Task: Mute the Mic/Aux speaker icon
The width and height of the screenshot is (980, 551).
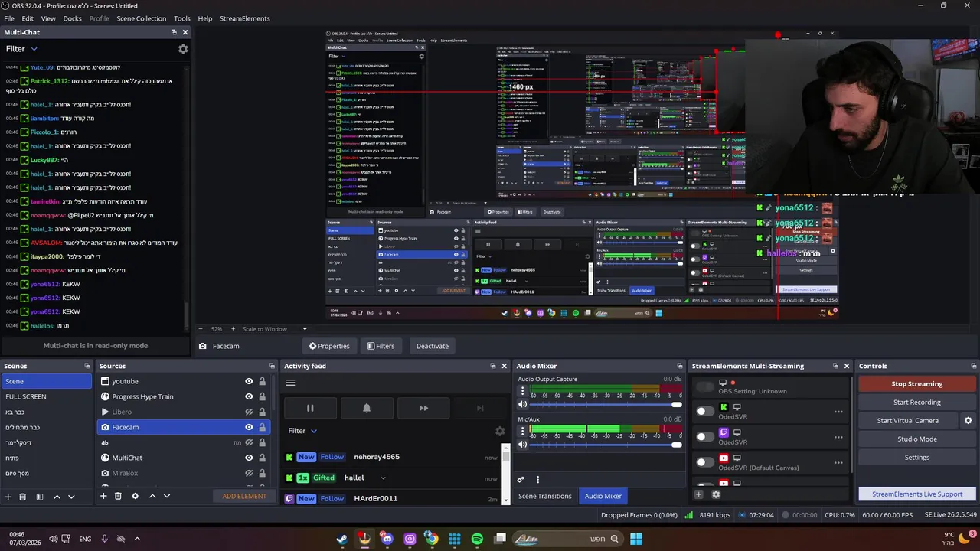Action: click(x=522, y=444)
